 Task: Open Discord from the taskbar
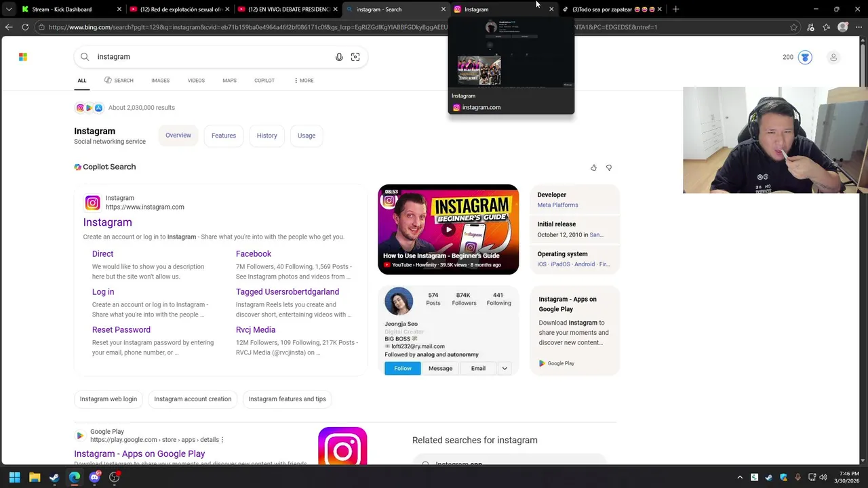(94, 477)
